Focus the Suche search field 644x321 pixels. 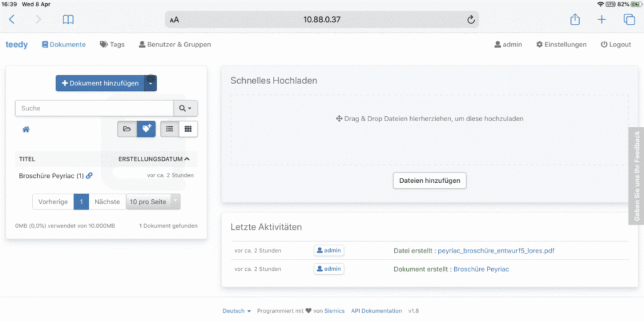(x=94, y=108)
